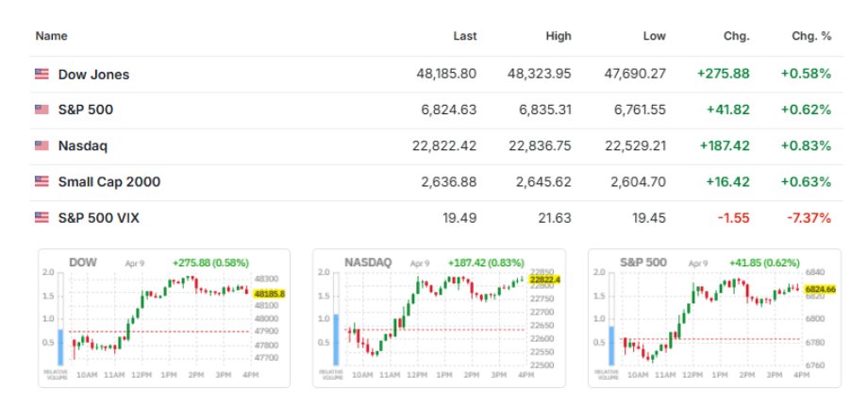Image resolution: width=868 pixels, height=407 pixels.
Task: Open the Nasdaq index link
Action: (83, 145)
